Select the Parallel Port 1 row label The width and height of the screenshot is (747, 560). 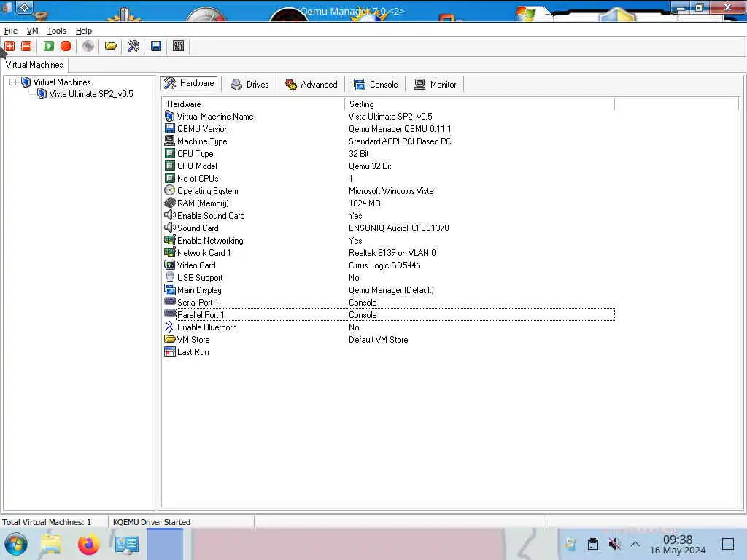[x=201, y=315]
